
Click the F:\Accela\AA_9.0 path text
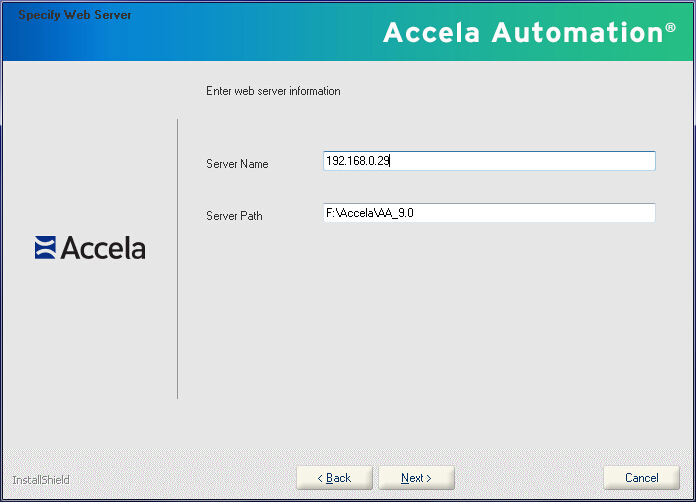369,213
